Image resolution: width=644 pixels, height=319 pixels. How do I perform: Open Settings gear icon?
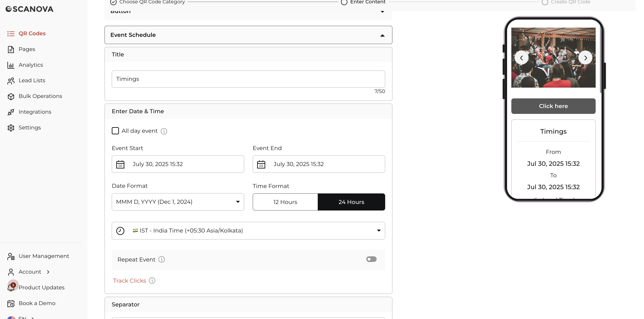click(x=11, y=128)
